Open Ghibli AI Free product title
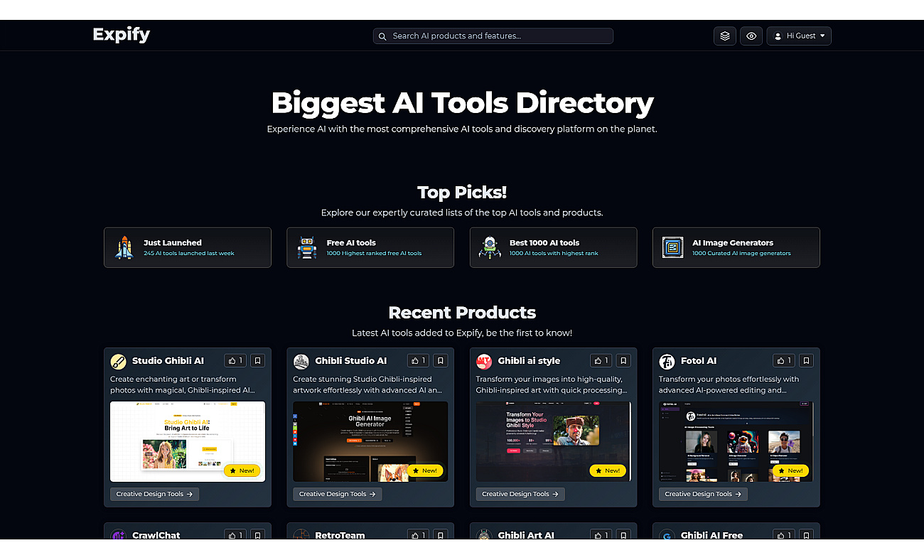Image resolution: width=924 pixels, height=560 pixels. pos(712,535)
